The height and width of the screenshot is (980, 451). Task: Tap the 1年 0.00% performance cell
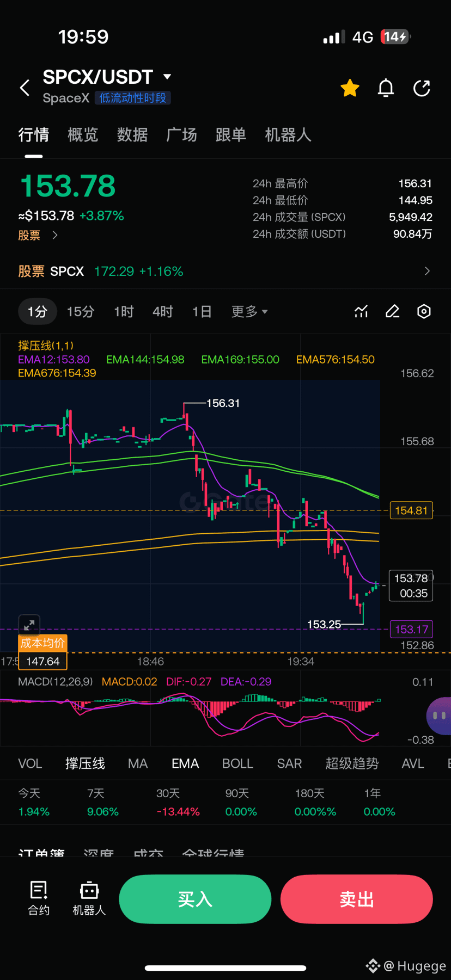(380, 803)
